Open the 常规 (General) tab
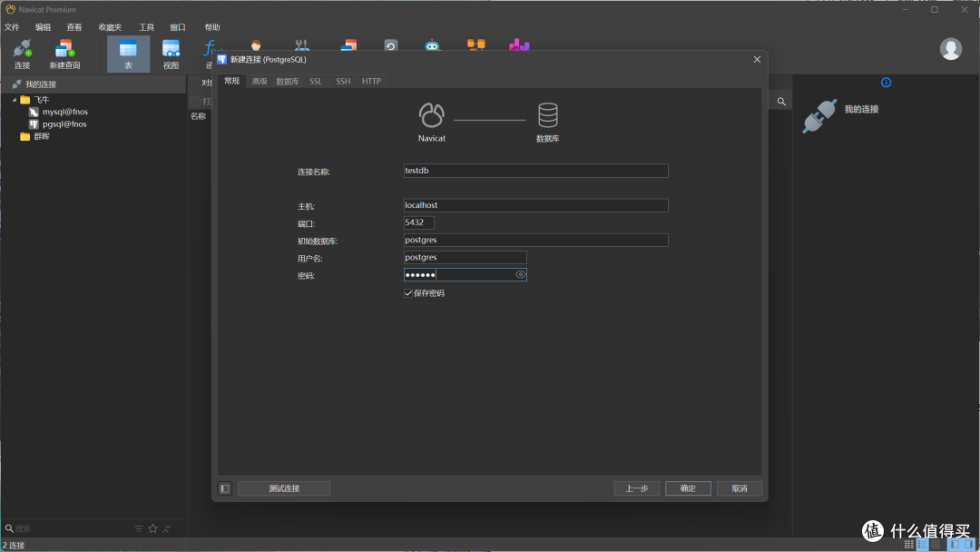The height and width of the screenshot is (552, 980). pos(232,81)
